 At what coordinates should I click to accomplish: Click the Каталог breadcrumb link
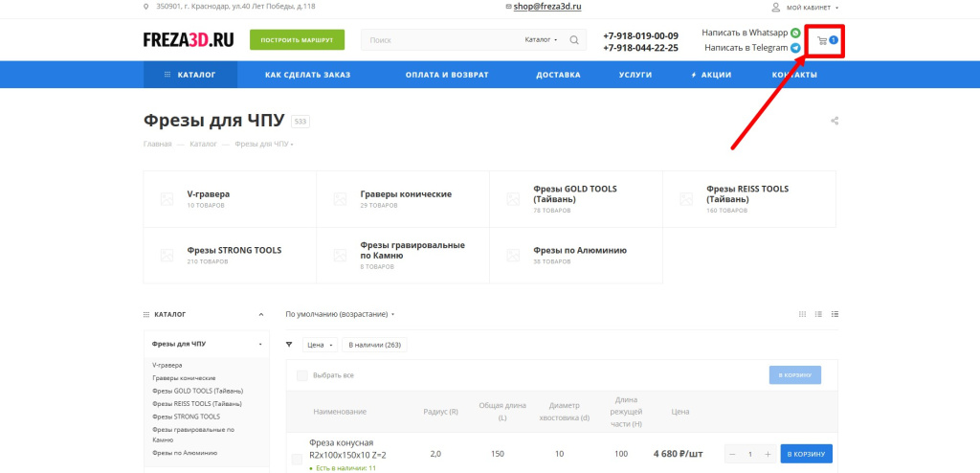pyautogui.click(x=204, y=144)
